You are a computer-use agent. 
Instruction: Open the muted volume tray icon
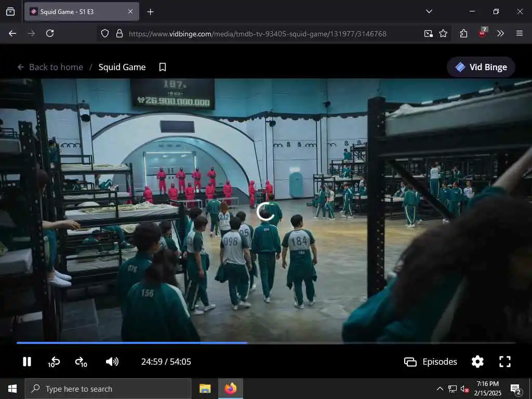pyautogui.click(x=465, y=389)
